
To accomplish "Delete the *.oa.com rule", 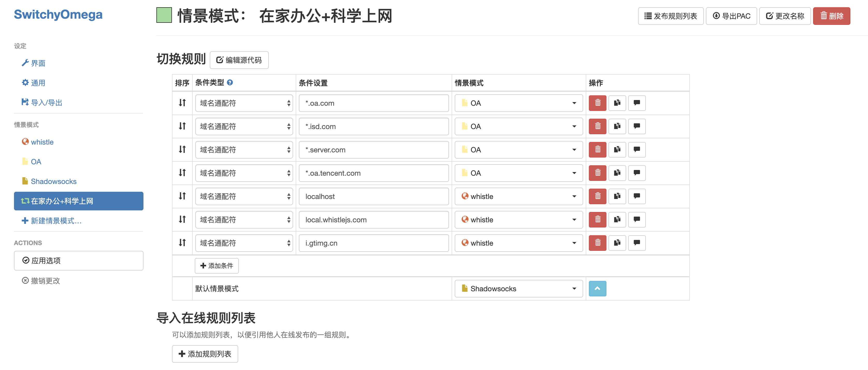I will coord(597,103).
